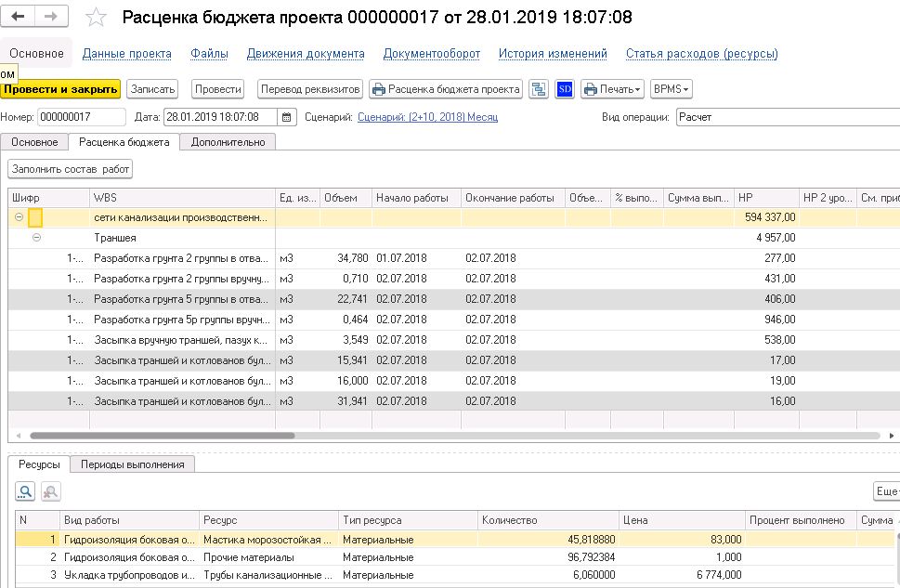Click the cancel search icon in Ресурсы

click(50, 491)
